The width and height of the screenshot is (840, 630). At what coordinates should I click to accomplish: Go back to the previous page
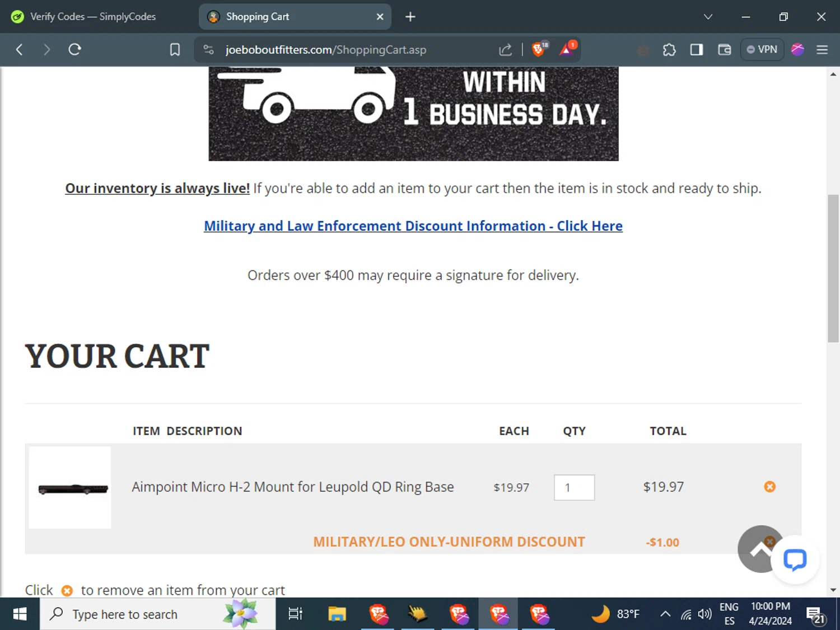[20, 50]
